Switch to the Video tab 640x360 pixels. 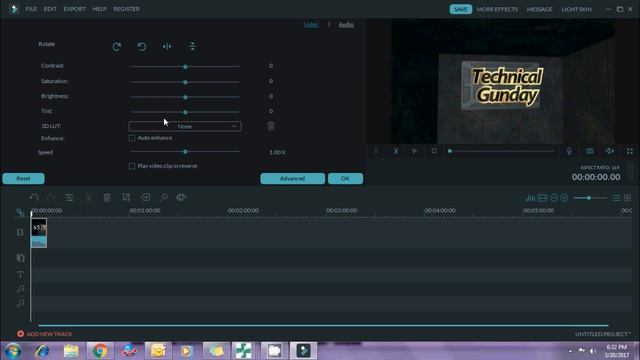click(x=311, y=25)
